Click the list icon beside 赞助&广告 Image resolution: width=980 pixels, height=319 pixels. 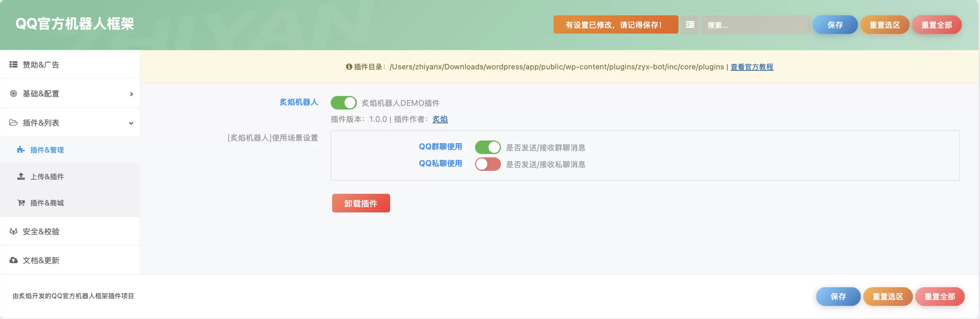pos(13,65)
